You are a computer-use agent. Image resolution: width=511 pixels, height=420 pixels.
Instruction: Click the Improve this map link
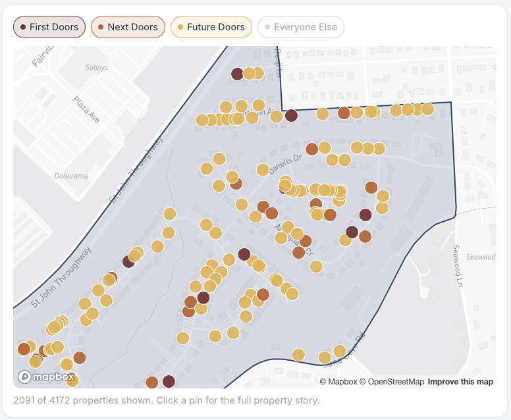click(460, 382)
